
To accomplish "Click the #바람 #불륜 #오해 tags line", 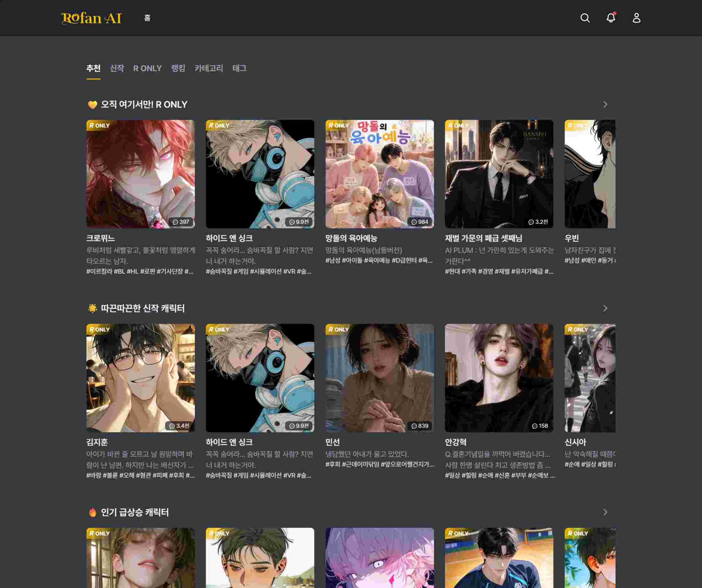I will pos(141,475).
